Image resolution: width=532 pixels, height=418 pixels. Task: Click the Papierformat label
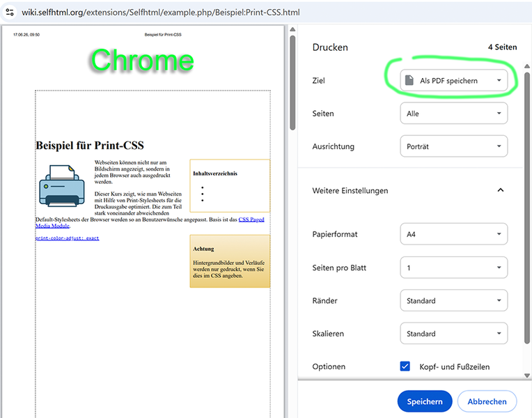pyautogui.click(x=335, y=234)
